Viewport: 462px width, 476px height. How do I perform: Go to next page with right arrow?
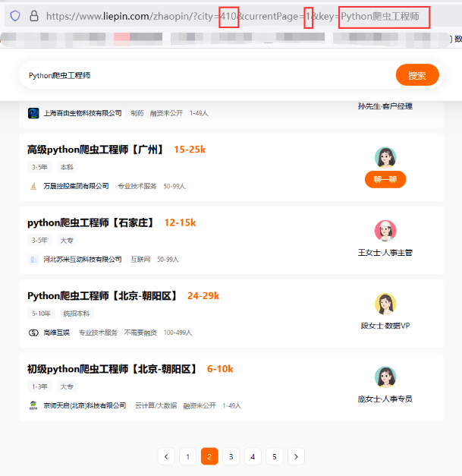(296, 456)
